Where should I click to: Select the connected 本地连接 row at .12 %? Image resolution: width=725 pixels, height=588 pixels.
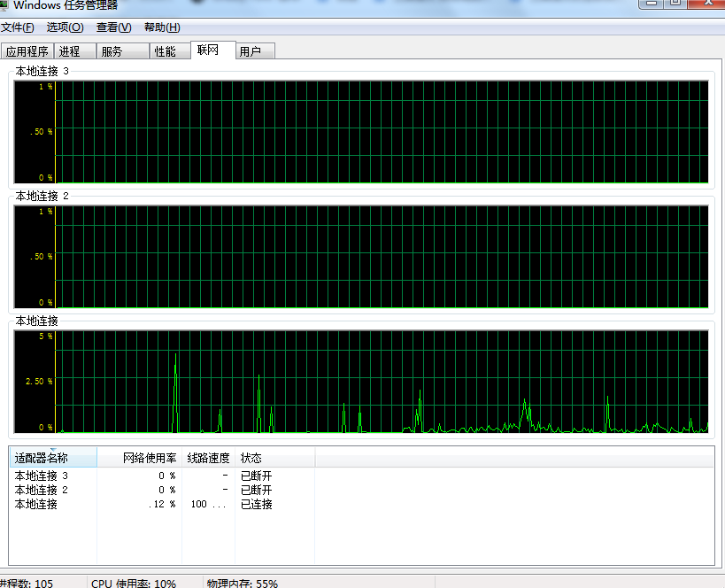(37, 504)
